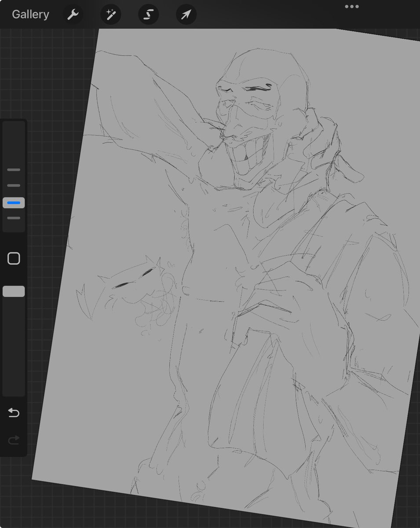Open the Adjustments magic wand menu
Image resolution: width=420 pixels, height=528 pixels.
point(110,15)
